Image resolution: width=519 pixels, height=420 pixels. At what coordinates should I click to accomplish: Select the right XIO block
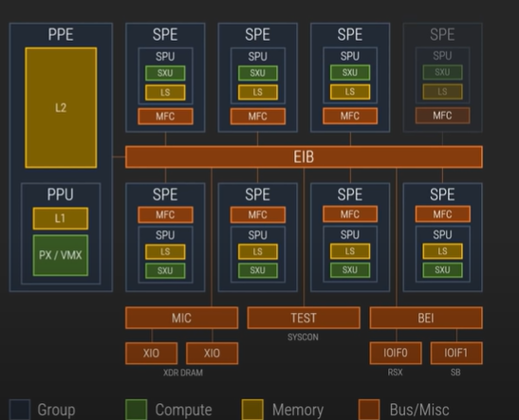[213, 354]
